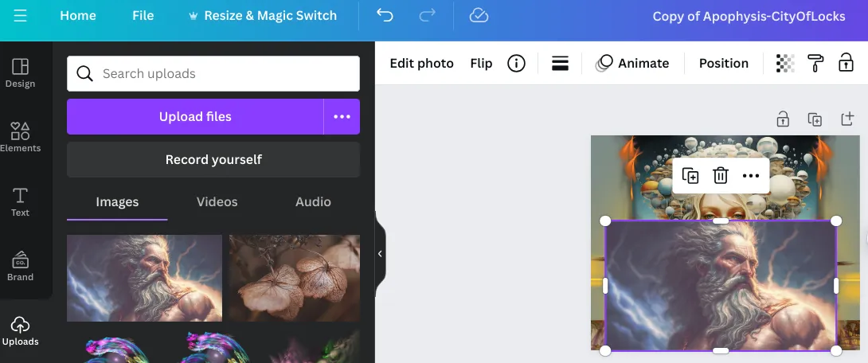Toggle page lock icon above canvas
The height and width of the screenshot is (363, 868).
click(x=783, y=119)
